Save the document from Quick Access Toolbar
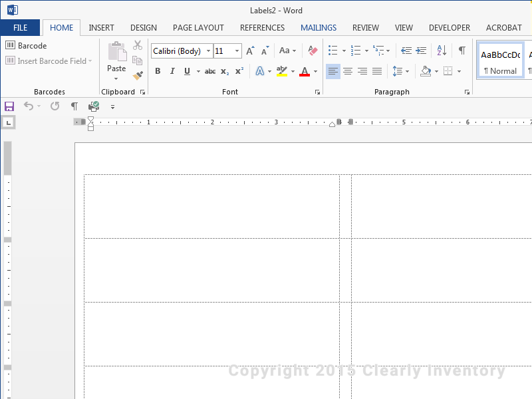Screen dimensions: 532x399 [x=9, y=106]
